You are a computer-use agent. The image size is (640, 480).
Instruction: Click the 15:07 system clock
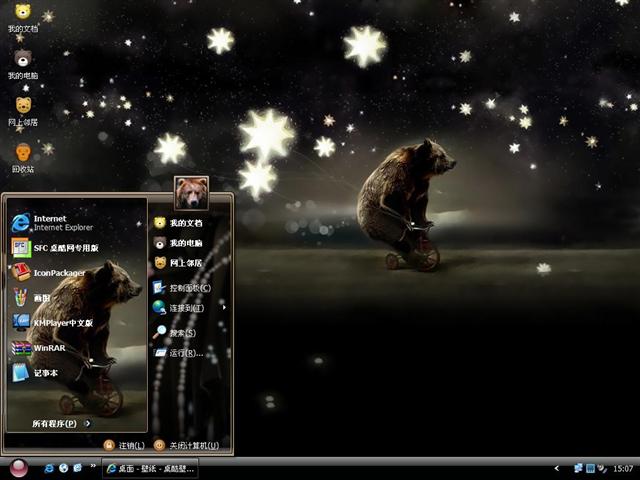pos(623,469)
